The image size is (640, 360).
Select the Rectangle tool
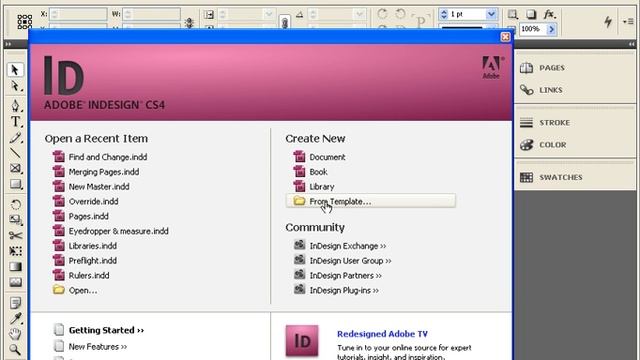click(x=15, y=184)
